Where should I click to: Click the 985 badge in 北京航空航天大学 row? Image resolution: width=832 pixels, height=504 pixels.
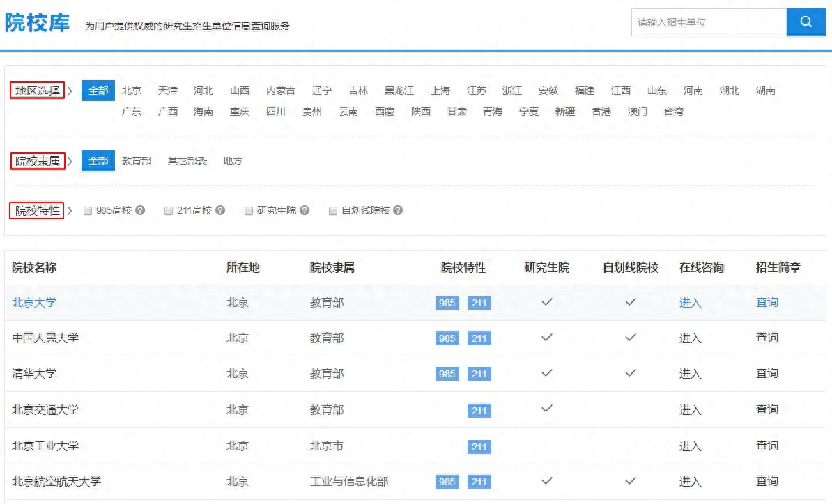[x=447, y=481]
